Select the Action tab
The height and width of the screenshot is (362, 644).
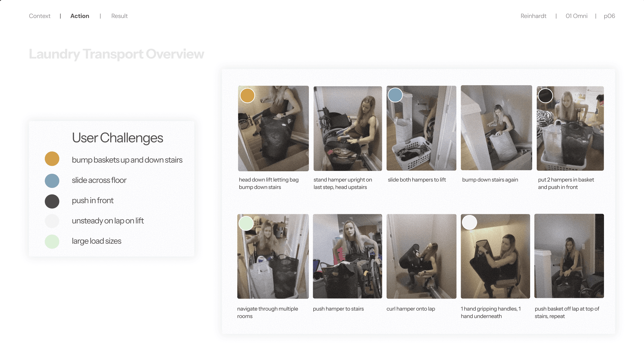(x=80, y=16)
